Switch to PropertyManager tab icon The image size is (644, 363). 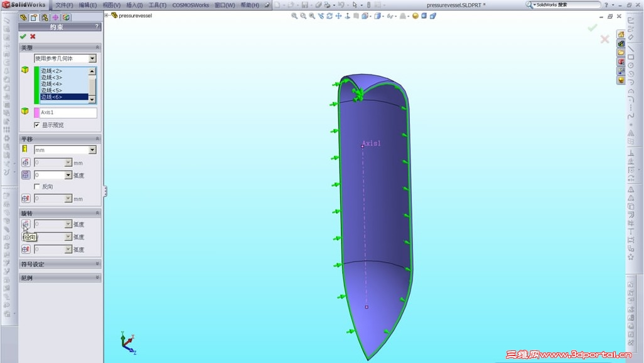pyautogui.click(x=34, y=18)
